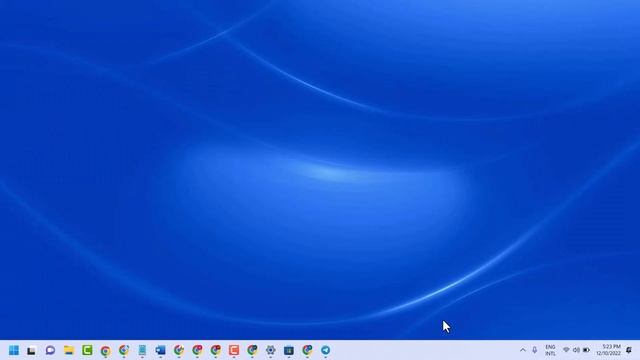This screenshot has width=640, height=360.
Task: Open the red-orange C recorder icon
Action: [x=234, y=350]
